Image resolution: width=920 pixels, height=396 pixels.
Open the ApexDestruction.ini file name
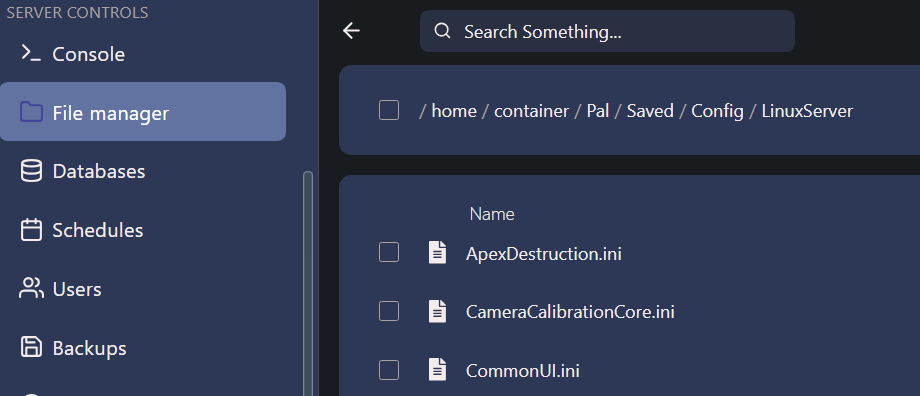point(543,253)
